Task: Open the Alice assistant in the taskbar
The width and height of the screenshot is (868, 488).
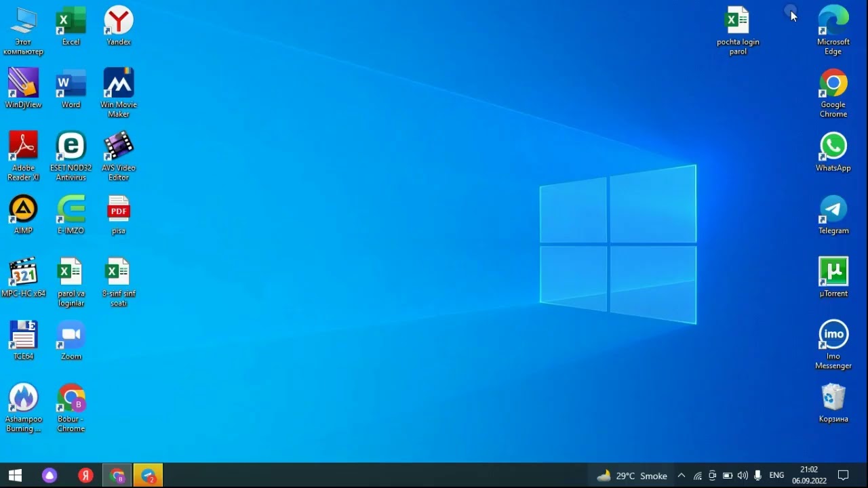Action: (50, 475)
